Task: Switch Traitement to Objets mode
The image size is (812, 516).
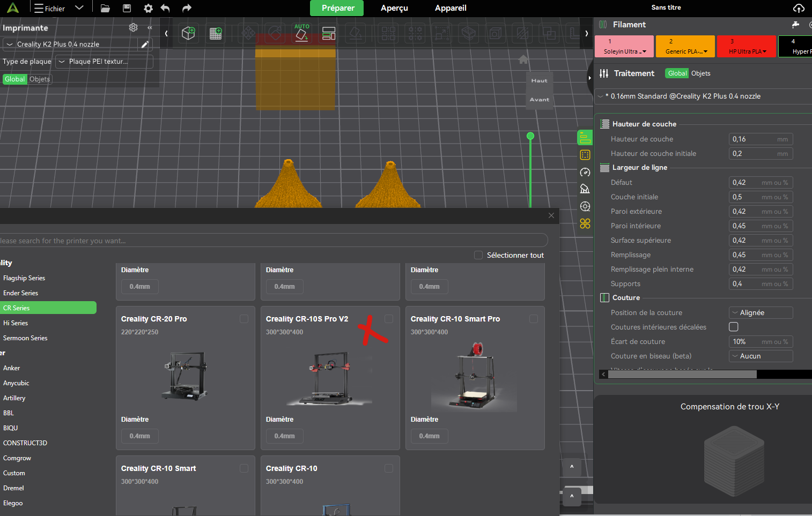Action: [x=700, y=73]
